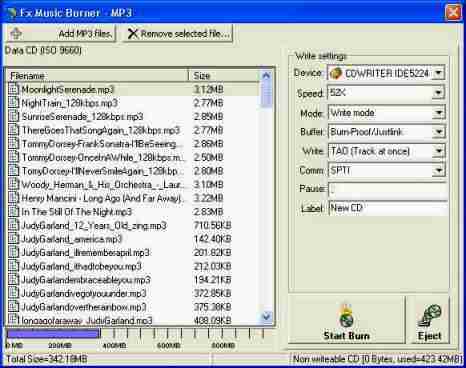The width and height of the screenshot is (466, 368).
Task: Open the Comm SPTI dropdown
Action: point(439,171)
